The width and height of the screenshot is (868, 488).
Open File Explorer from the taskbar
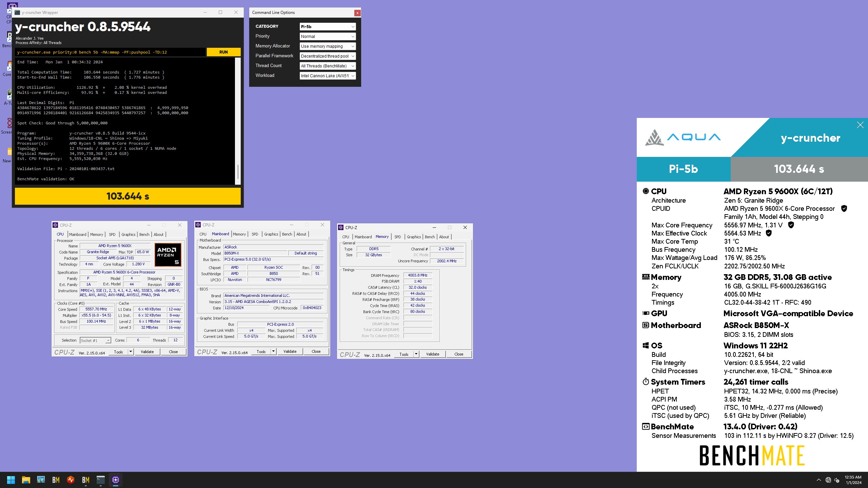click(x=26, y=480)
